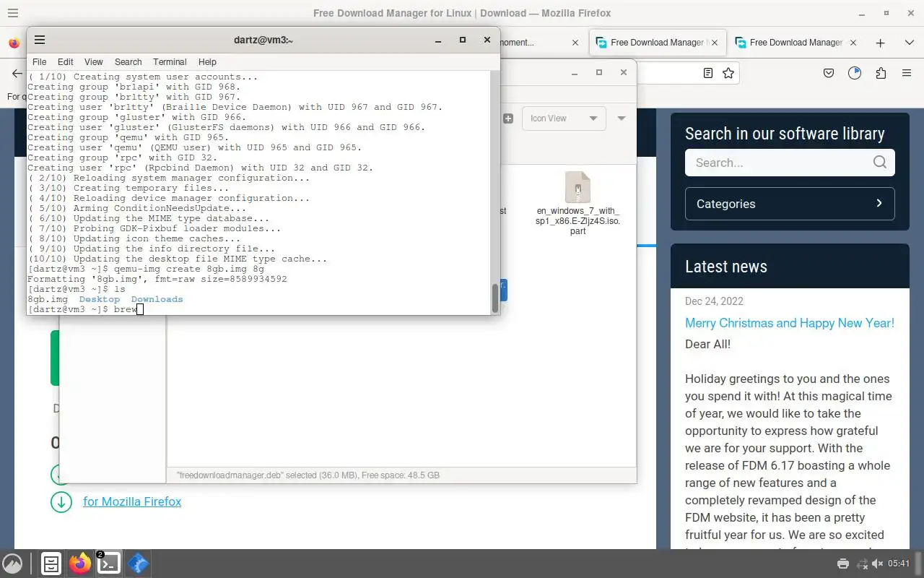
Task: Open the system start menu button
Action: [12, 564]
